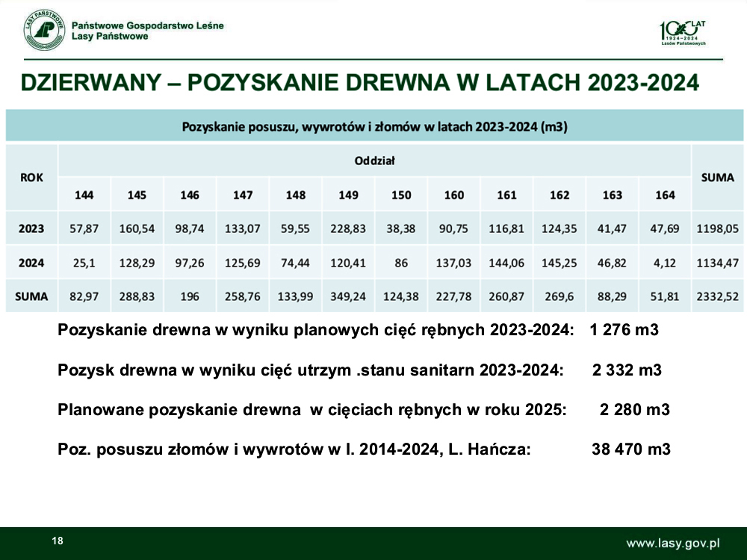Image resolution: width=747 pixels, height=560 pixels.
Task: Select cell value "120,41"
Action: 348,264
